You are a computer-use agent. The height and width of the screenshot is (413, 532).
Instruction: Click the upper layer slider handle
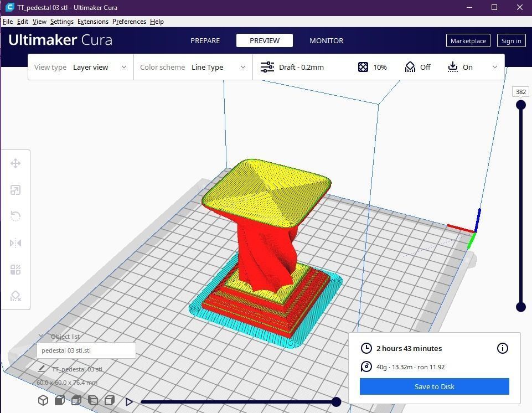[521, 105]
